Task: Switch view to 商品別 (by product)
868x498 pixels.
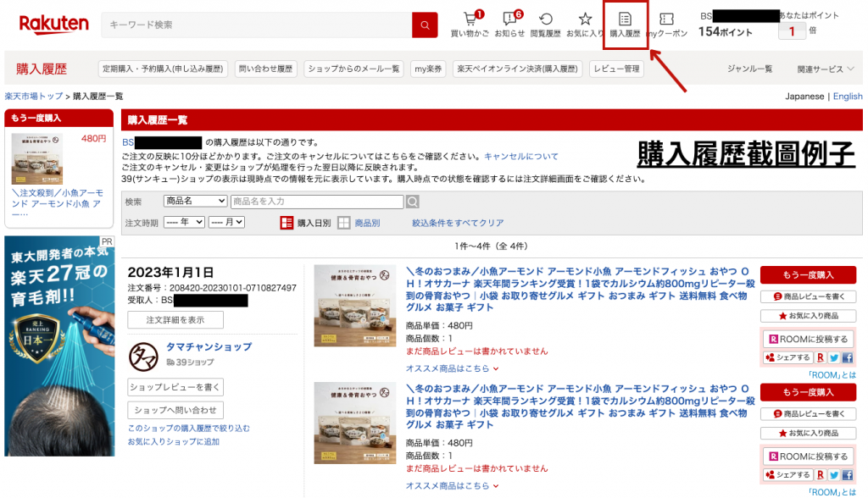Action: [359, 223]
